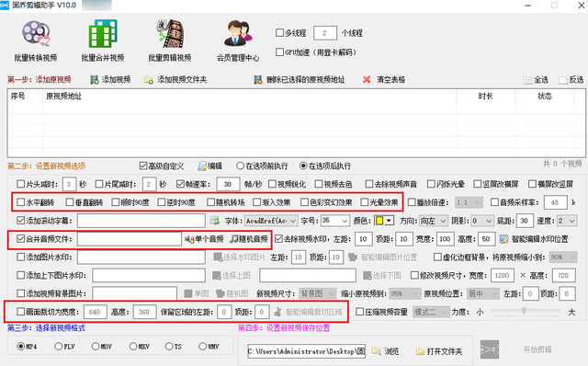Click 添加视频 icon button

tap(95, 80)
